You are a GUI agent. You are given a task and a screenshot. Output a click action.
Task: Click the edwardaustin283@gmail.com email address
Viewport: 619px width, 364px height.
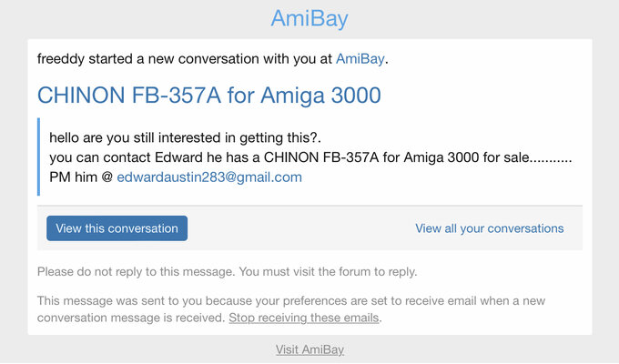(209, 177)
